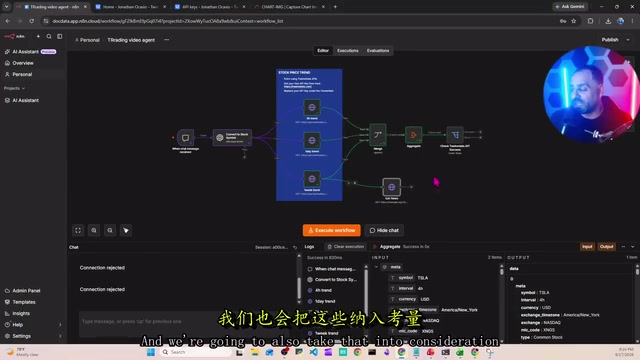Open the Publish dropdown arrow
Screen dimensions: 640x360
(628, 40)
